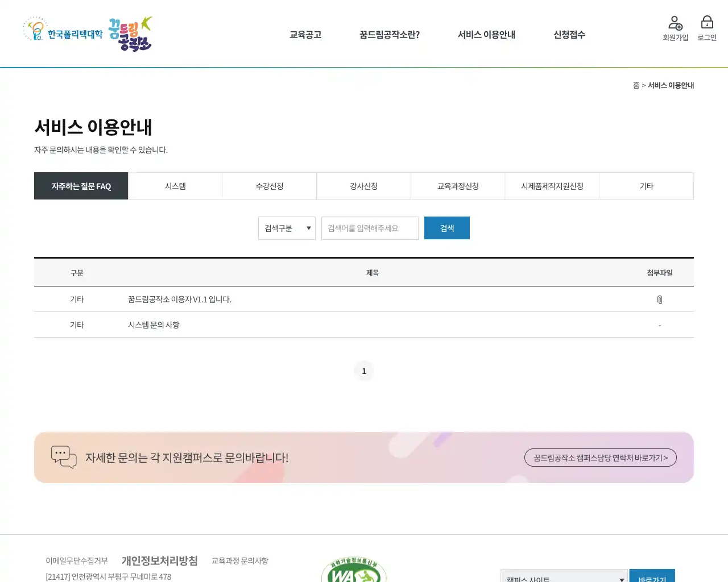Click the 홈 breadcrumb link
The width and height of the screenshot is (728, 582).
coord(635,85)
